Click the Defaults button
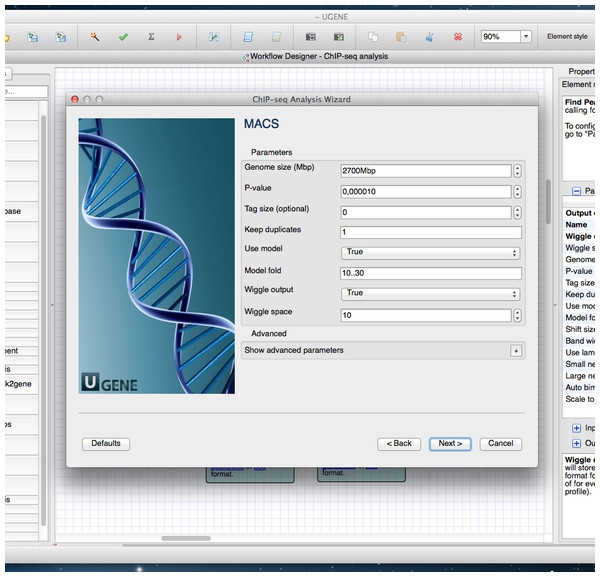The height and width of the screenshot is (577, 600). (x=106, y=443)
